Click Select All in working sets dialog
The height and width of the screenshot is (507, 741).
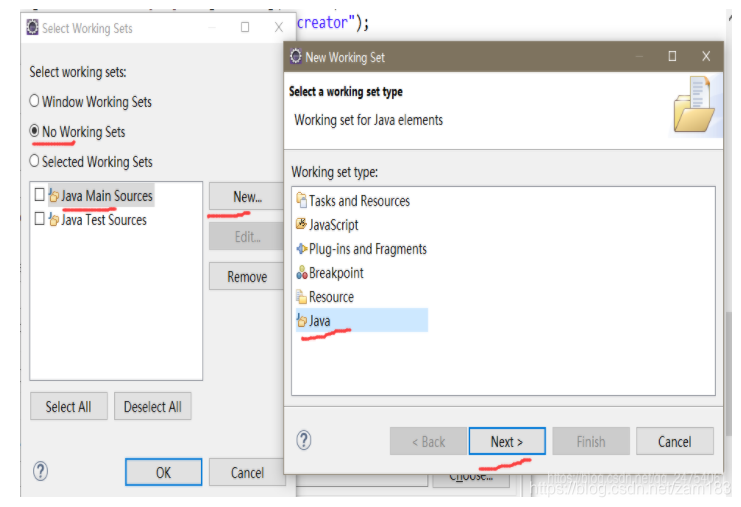pyautogui.click(x=69, y=406)
